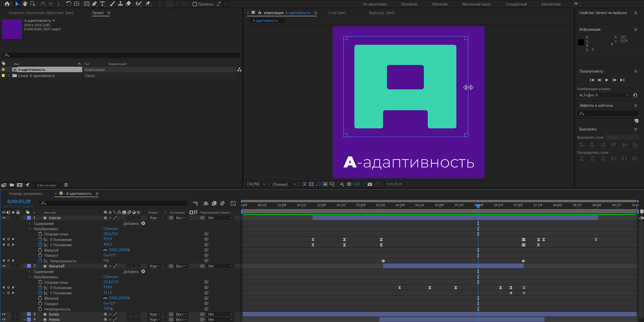Take a snapshot with camera icon

click(370, 184)
